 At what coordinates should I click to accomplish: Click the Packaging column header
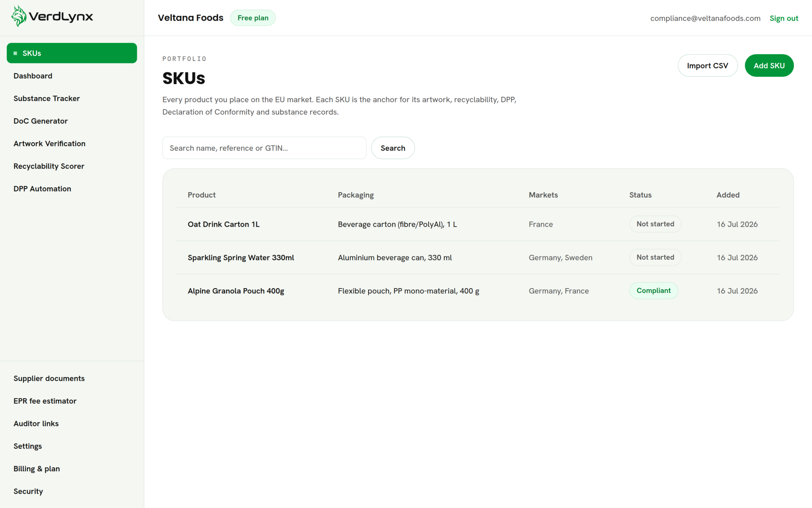click(356, 195)
